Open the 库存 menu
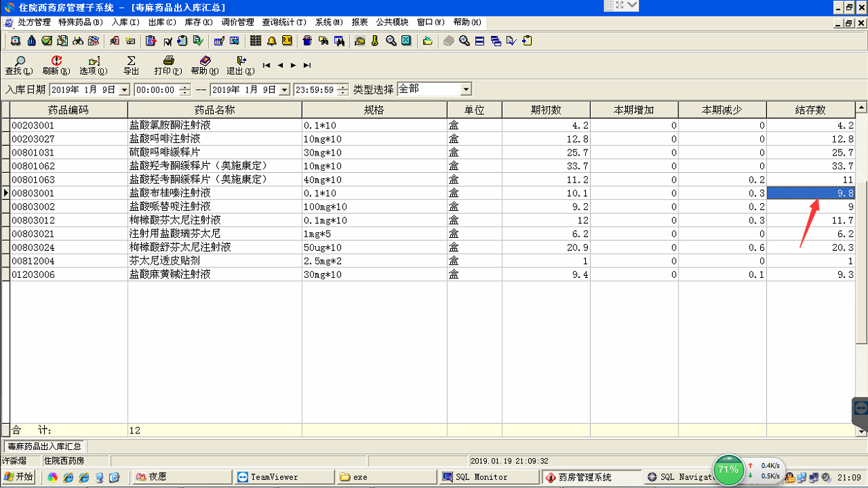This screenshot has height=488, width=868. point(198,22)
